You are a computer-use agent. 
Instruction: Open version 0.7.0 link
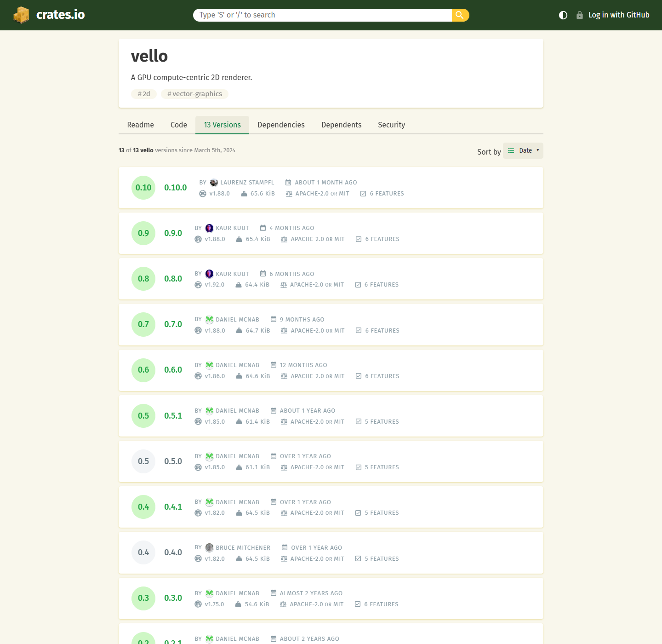(173, 324)
